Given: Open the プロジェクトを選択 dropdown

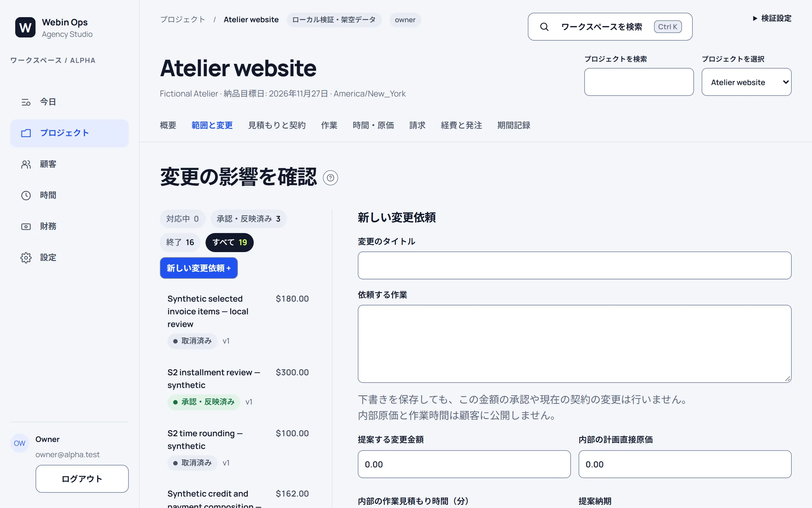Looking at the screenshot, I should pos(746,82).
